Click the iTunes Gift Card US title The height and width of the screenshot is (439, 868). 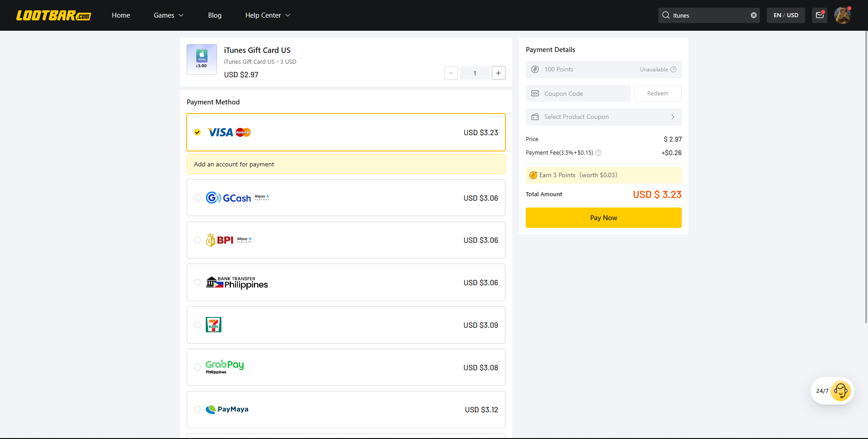(257, 50)
